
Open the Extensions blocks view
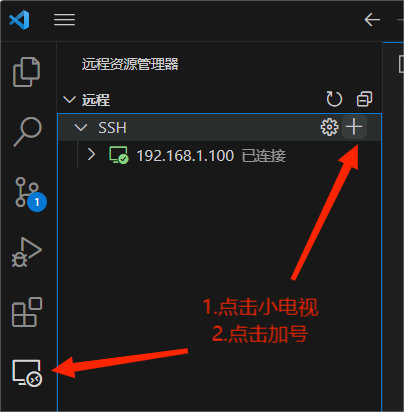(x=27, y=312)
